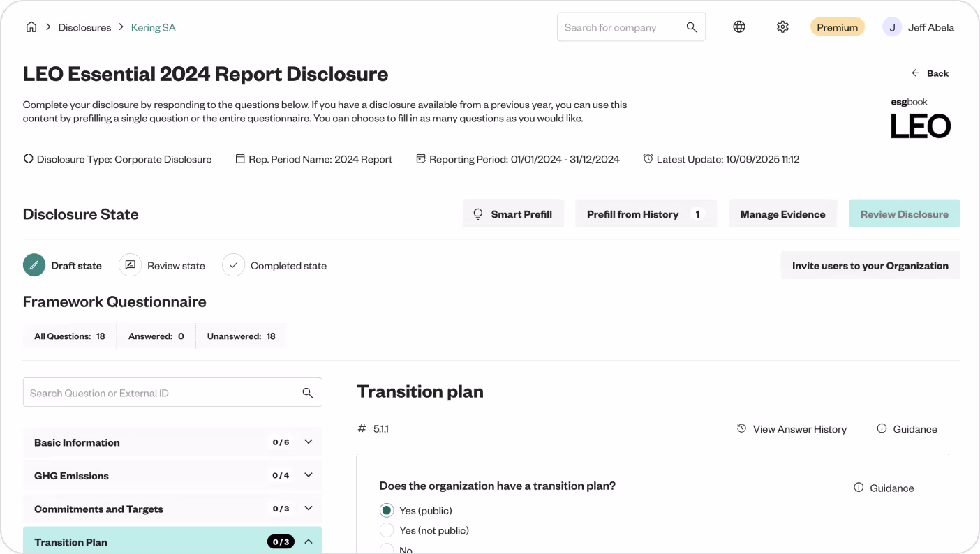Click the Transition plan heading
Image resolution: width=980 pixels, height=554 pixels.
(420, 391)
